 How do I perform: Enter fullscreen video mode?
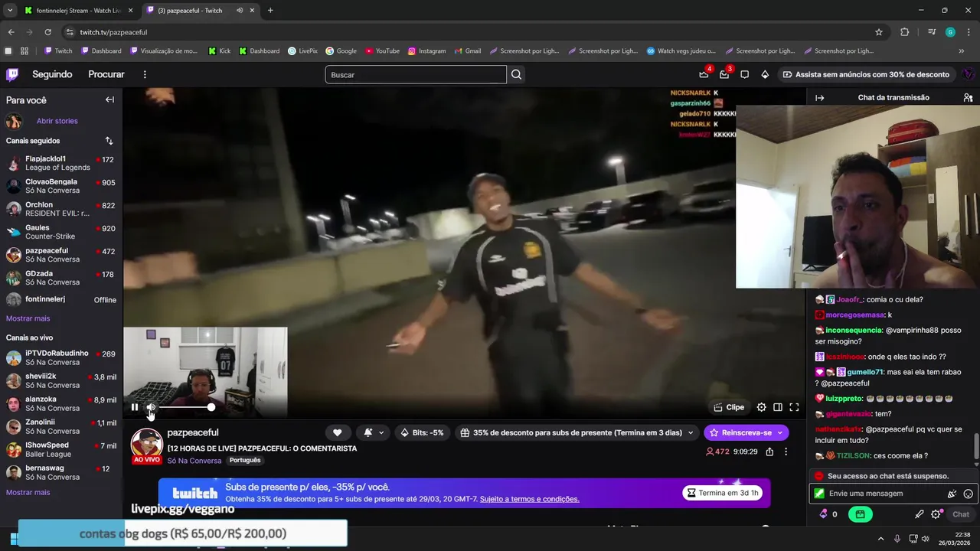click(794, 407)
